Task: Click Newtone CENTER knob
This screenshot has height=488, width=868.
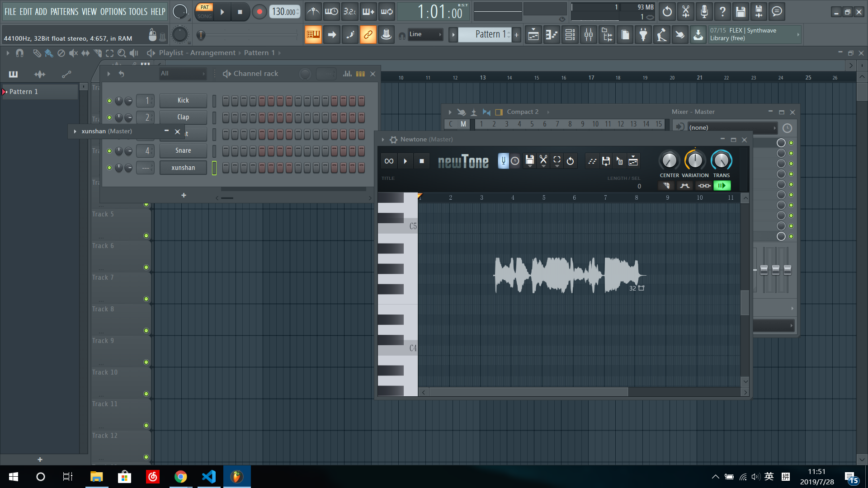Action: (669, 160)
